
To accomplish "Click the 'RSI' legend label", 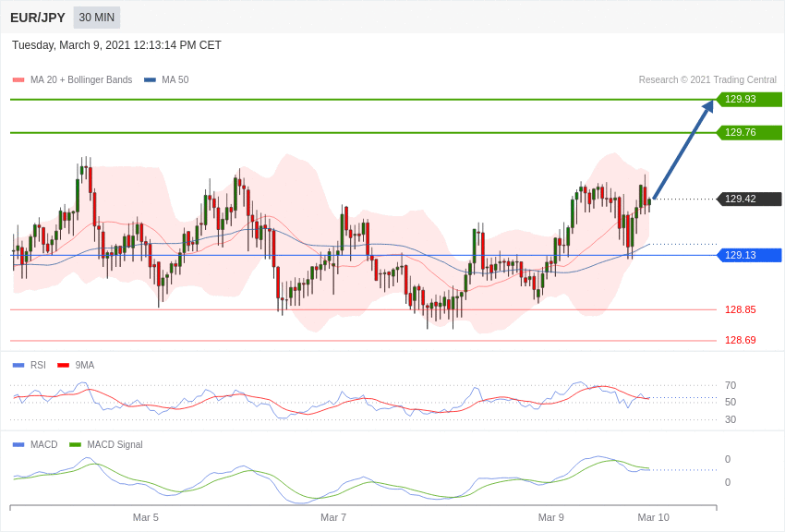I will pos(38,366).
